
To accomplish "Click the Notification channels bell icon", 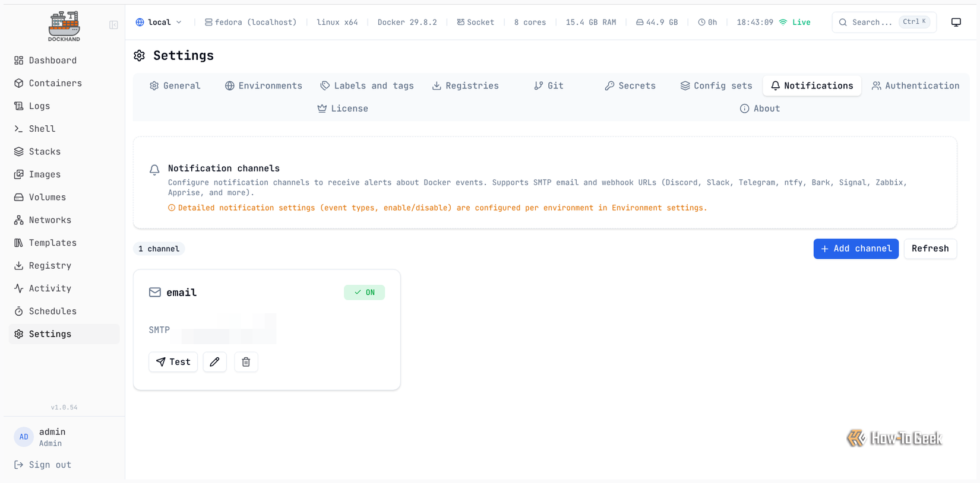I will pos(154,170).
